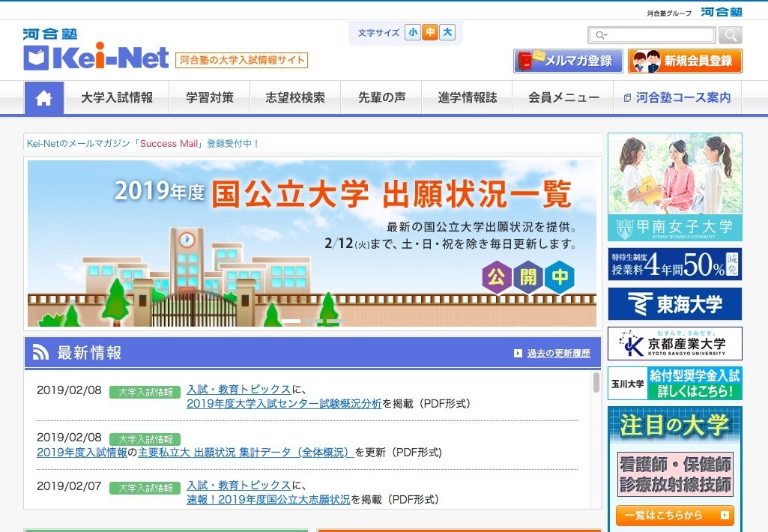Click the green 大学入試情報 category tag
Screen dimensions: 768x532
click(x=144, y=391)
